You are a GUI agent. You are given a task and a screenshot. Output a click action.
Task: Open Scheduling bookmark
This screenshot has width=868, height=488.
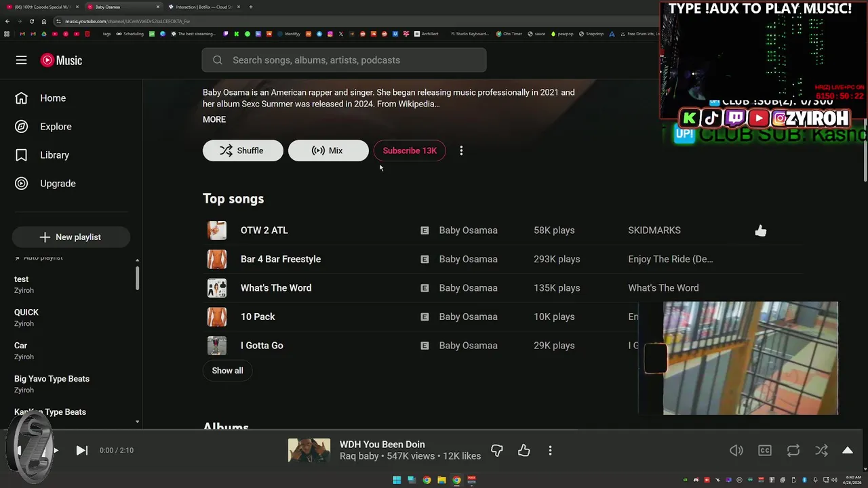(x=130, y=34)
